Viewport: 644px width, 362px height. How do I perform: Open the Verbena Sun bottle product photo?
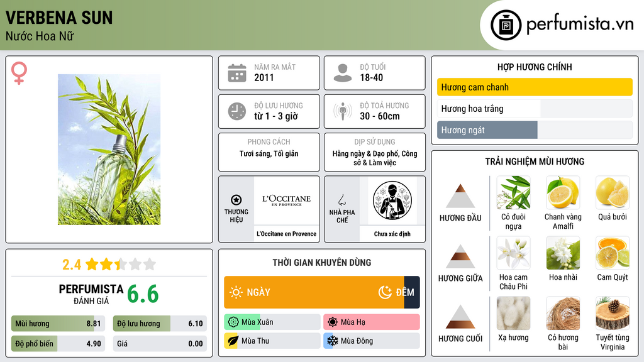[x=109, y=150]
